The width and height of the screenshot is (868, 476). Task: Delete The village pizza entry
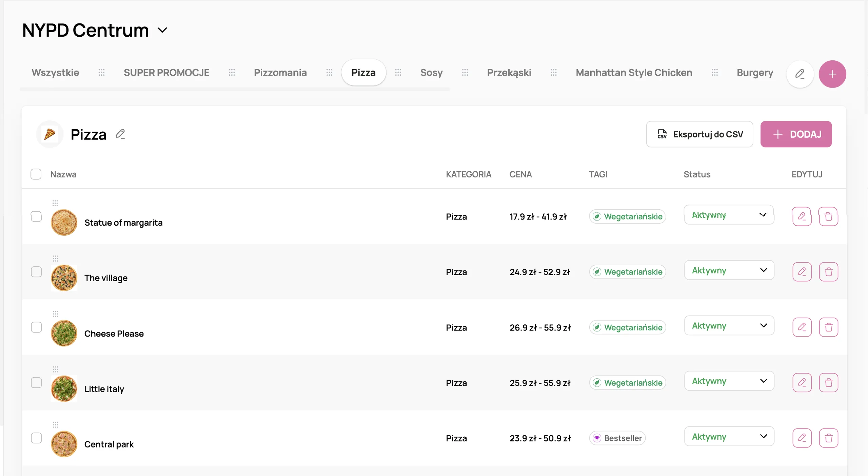828,272
